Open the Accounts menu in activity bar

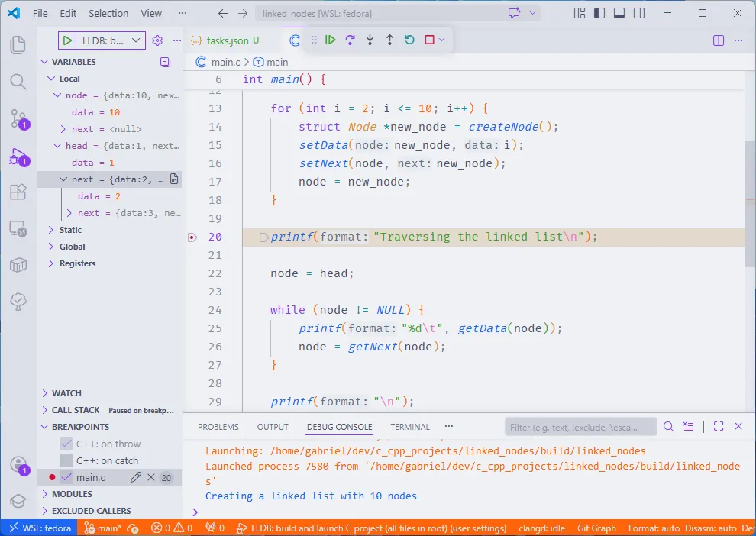(19, 465)
